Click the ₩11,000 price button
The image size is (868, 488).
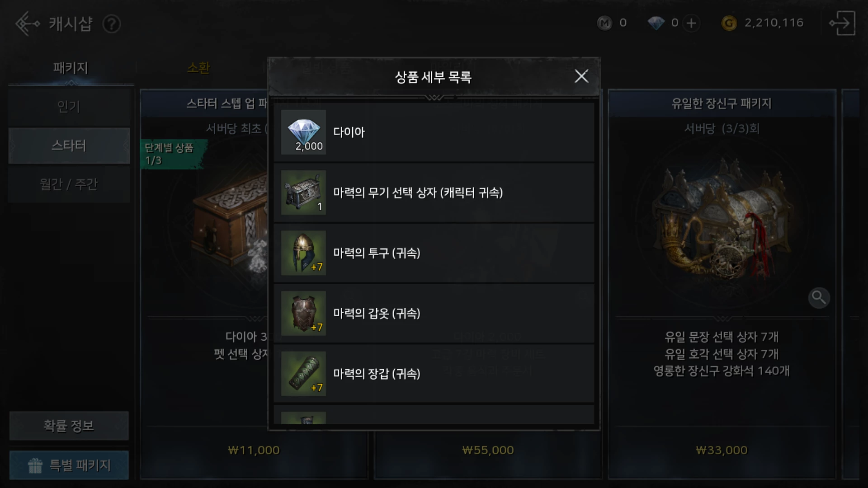254,450
